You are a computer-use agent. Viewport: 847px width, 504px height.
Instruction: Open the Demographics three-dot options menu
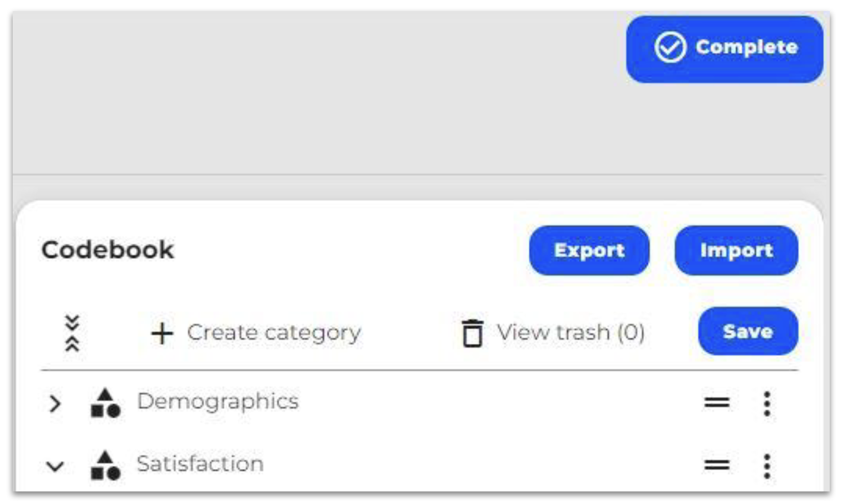point(767,403)
